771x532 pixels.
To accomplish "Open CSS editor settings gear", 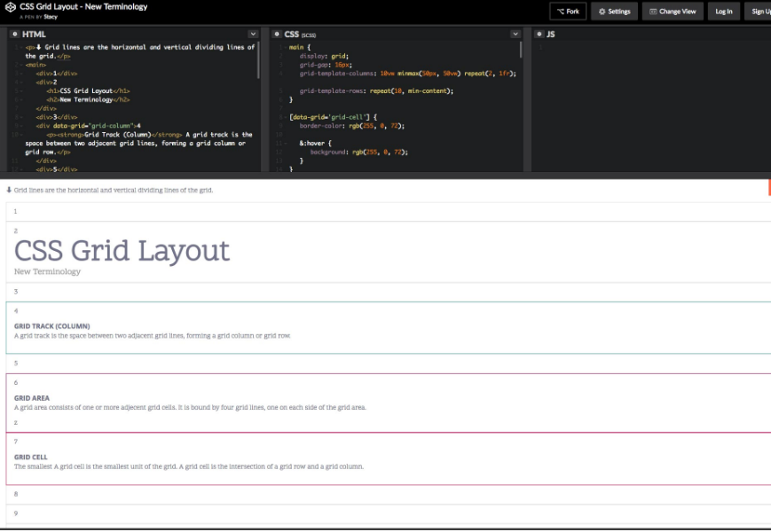I will 277,34.
